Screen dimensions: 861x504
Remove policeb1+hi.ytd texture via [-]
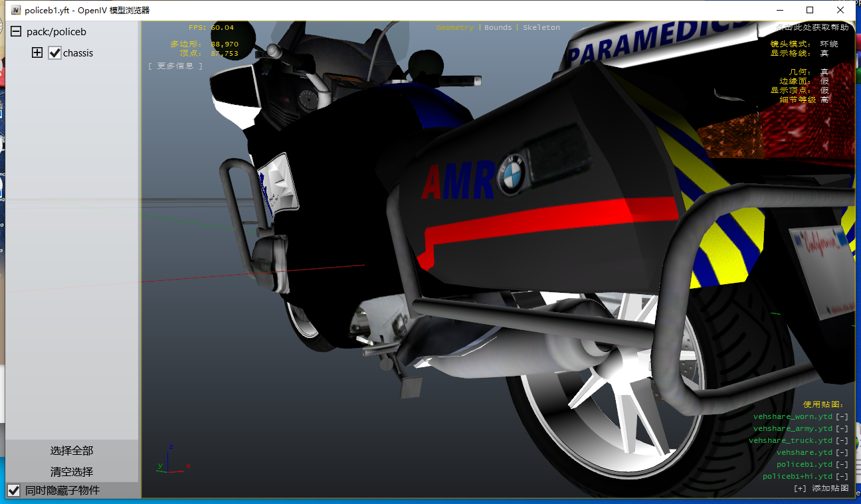[x=842, y=477]
